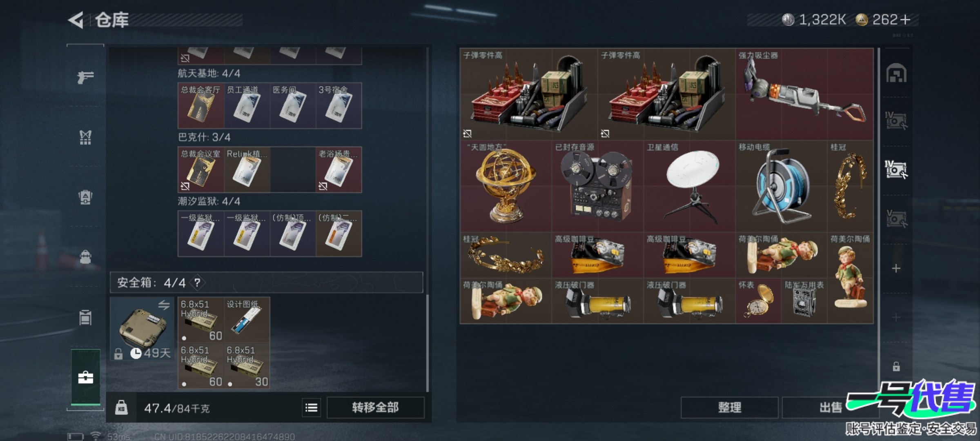Select the 强力吸尘器 vacuum item
This screenshot has height=441, width=980.
tap(804, 94)
